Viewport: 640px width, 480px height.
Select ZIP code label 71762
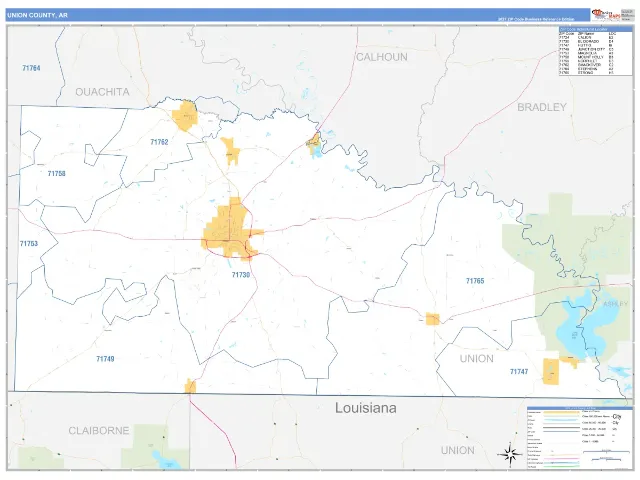(x=159, y=142)
